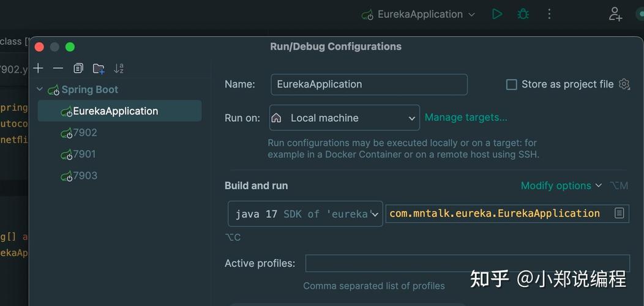The height and width of the screenshot is (306, 644).
Task: Expand Modify options dropdown
Action: pos(561,185)
